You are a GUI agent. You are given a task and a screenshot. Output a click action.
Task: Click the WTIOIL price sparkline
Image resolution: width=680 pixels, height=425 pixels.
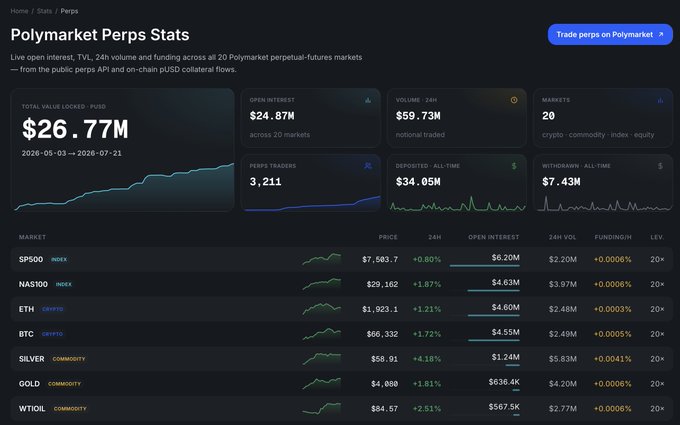click(321, 408)
